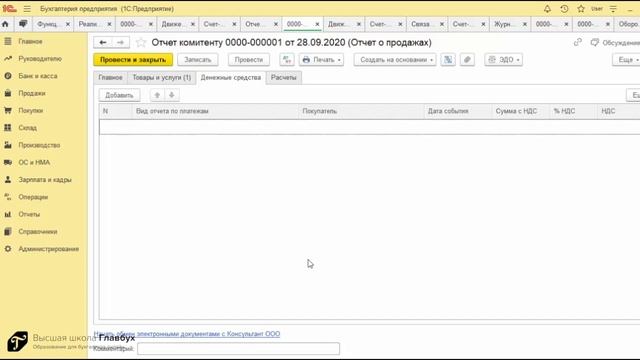Open the history clock icon
Screen dimensions: 640x360
(564, 9)
